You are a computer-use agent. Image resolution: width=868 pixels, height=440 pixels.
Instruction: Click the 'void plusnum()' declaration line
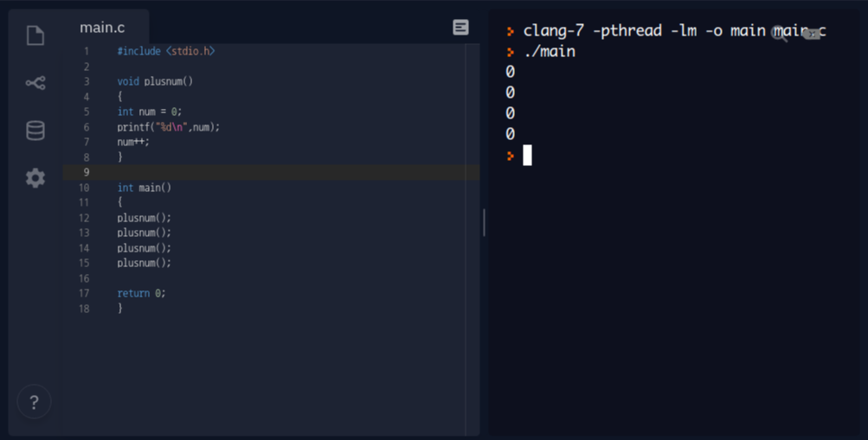point(155,82)
